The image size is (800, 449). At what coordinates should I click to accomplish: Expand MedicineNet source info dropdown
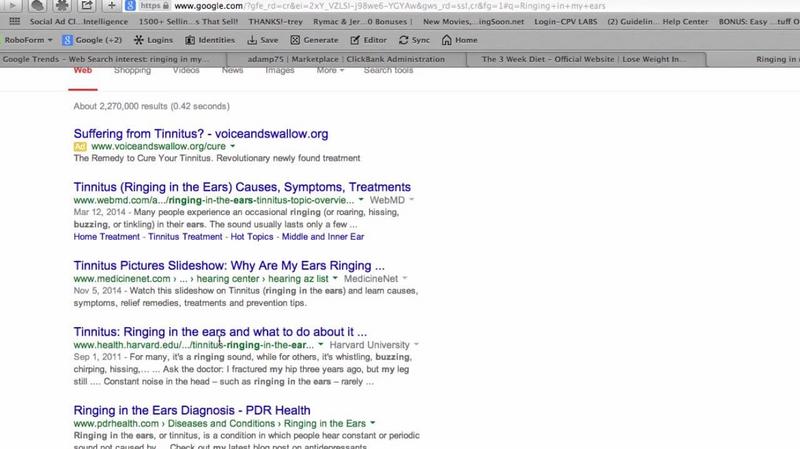(405, 279)
